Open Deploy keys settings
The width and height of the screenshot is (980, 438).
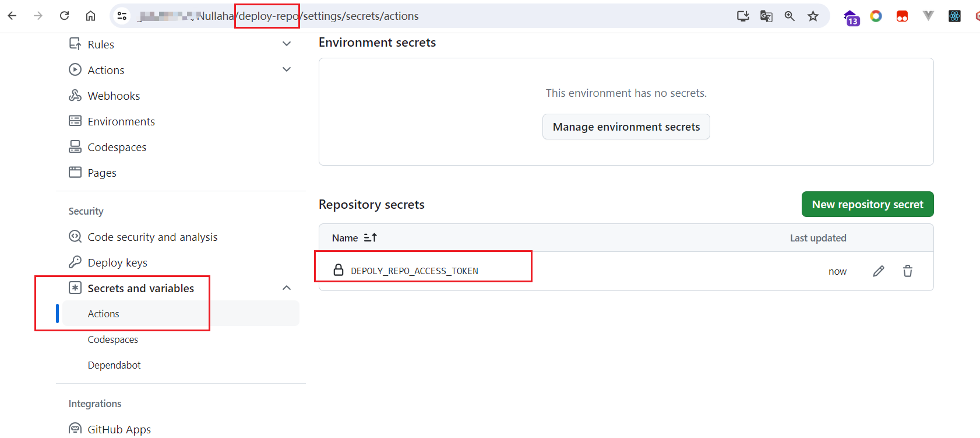point(117,262)
